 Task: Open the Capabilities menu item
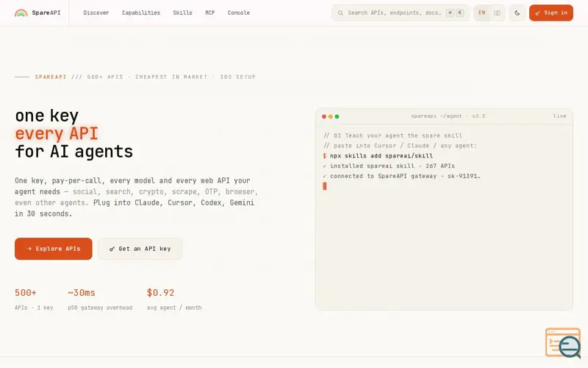click(x=141, y=13)
